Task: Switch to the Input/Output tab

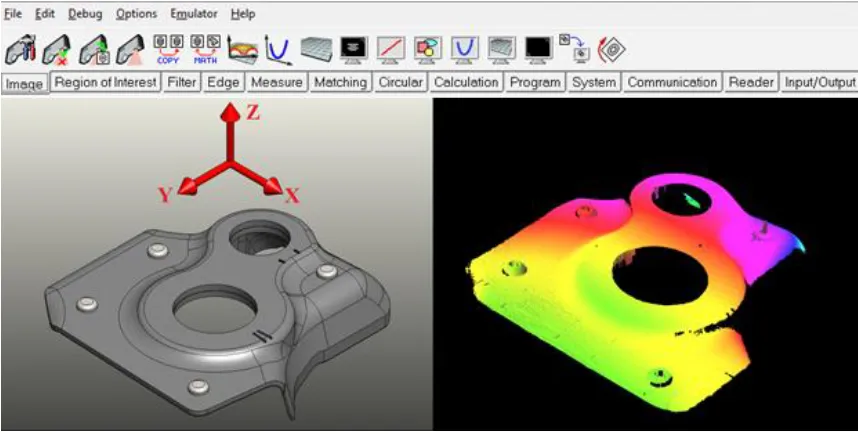Action: coord(819,82)
